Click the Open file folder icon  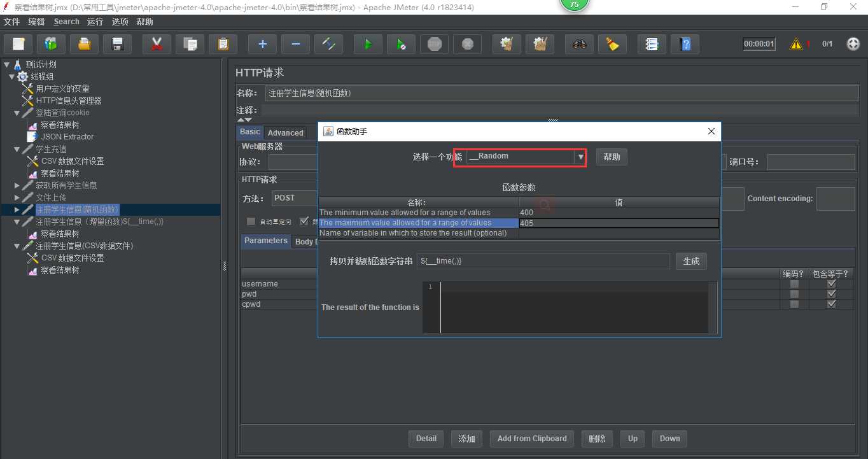[x=84, y=44]
